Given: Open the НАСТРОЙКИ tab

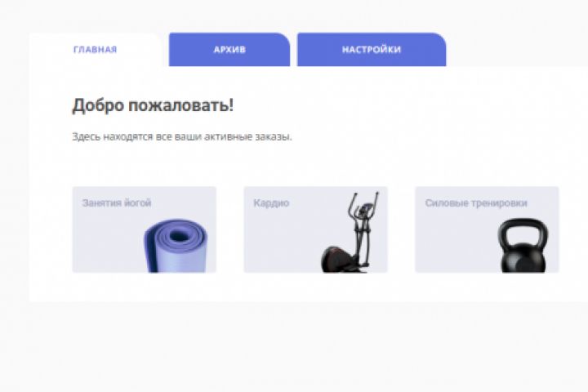Looking at the screenshot, I should tap(372, 50).
